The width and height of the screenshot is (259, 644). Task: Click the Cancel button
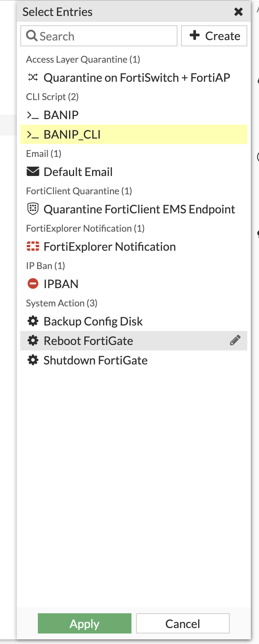click(x=183, y=623)
